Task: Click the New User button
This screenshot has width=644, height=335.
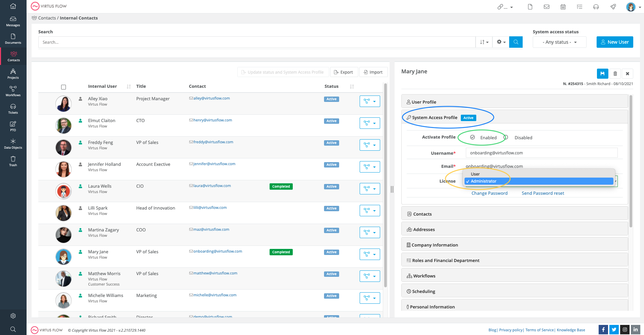Action: 614,42
